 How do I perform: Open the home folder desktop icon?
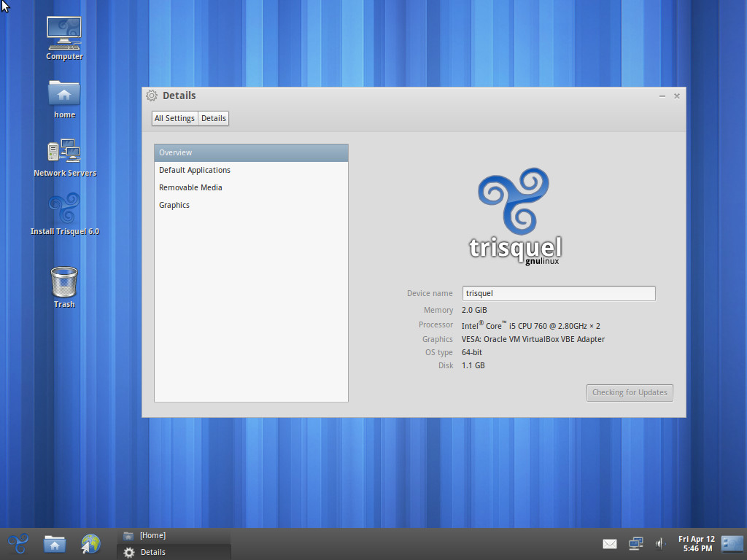point(64,99)
